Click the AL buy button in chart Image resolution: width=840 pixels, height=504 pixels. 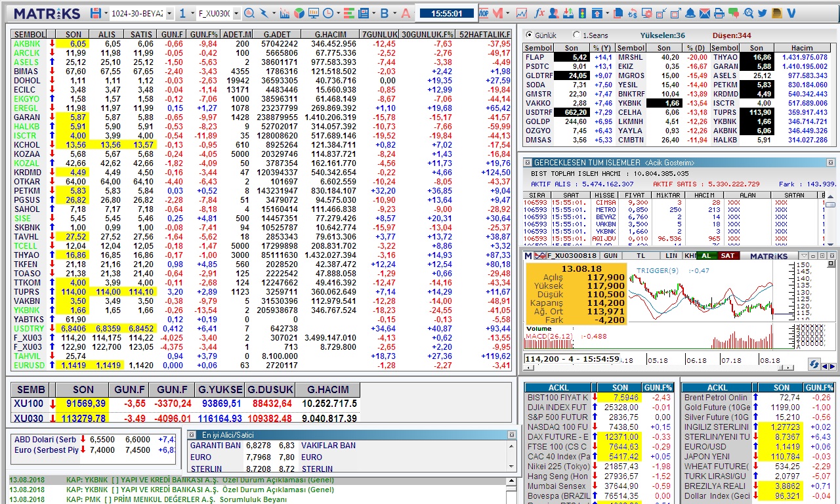pyautogui.click(x=706, y=255)
